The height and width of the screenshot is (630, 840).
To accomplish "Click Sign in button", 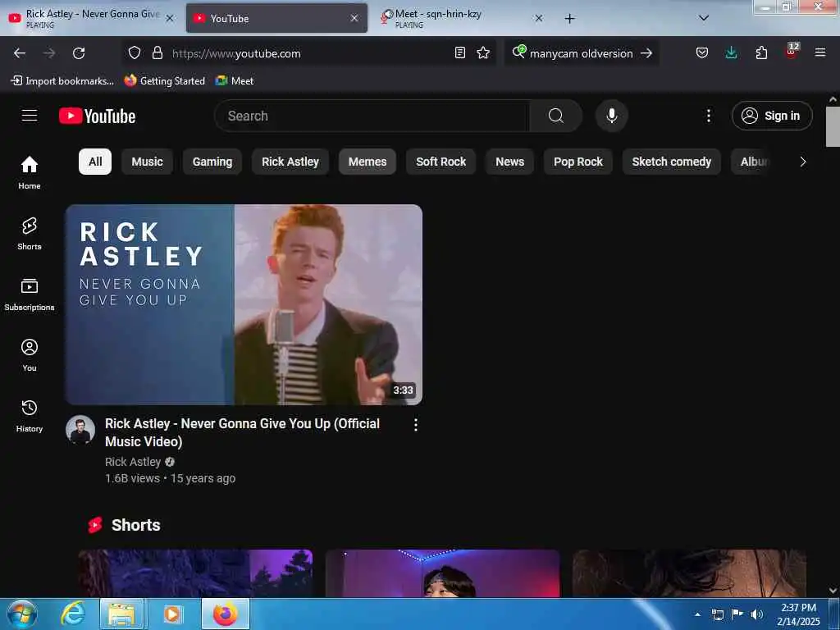I will tap(772, 116).
